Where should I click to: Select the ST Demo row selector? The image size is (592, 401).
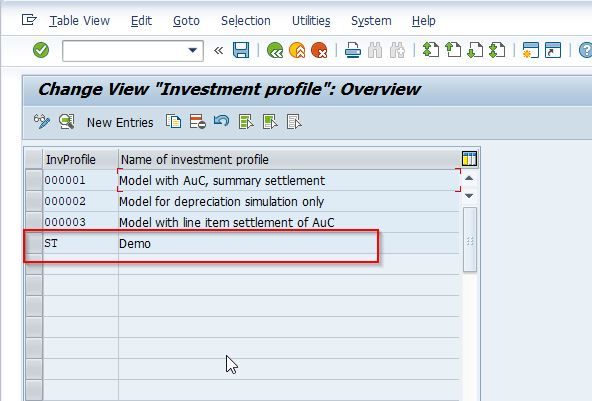pyautogui.click(x=34, y=243)
